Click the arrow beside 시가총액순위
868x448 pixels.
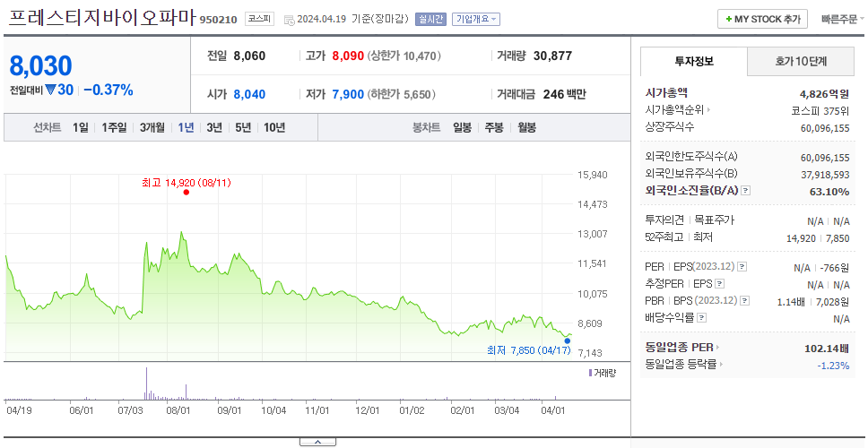click(708, 110)
